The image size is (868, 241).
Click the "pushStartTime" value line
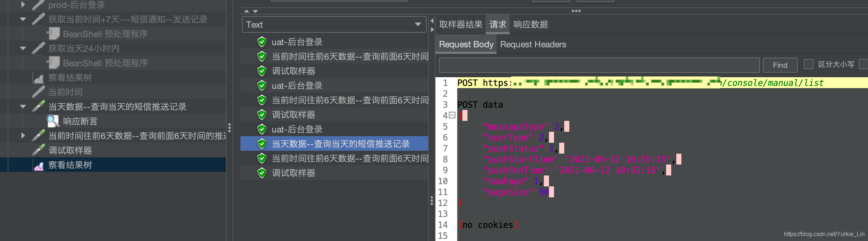[582, 159]
